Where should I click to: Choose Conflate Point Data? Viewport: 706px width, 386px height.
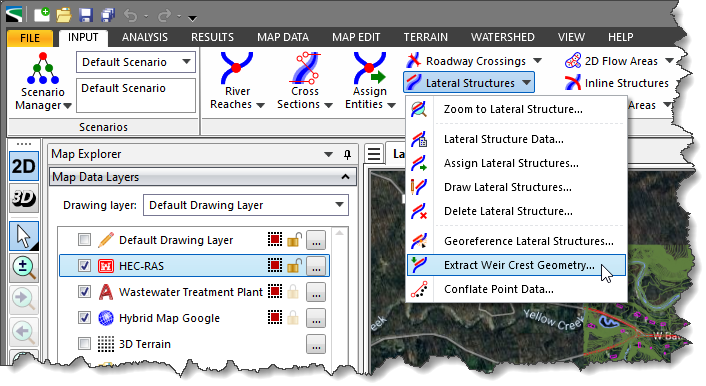click(516, 289)
